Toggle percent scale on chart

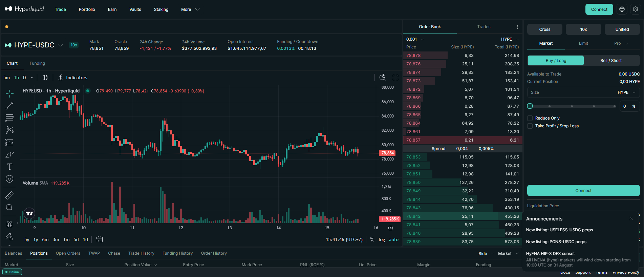pyautogui.click(x=372, y=239)
